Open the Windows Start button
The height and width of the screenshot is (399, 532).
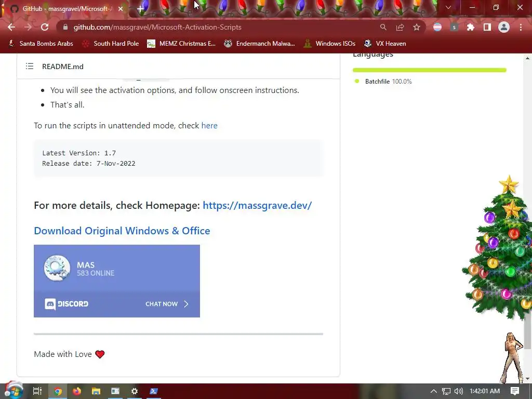pos(14,391)
